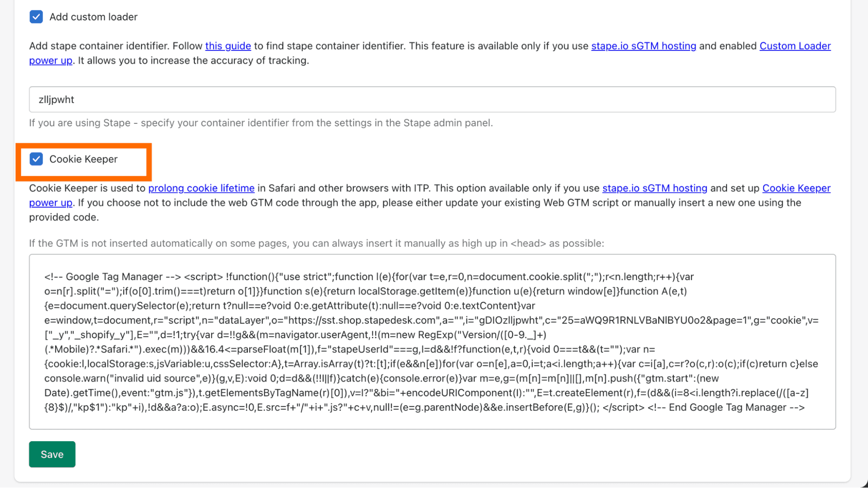Click the 'Cookie Keeper' label text

pos(83,159)
